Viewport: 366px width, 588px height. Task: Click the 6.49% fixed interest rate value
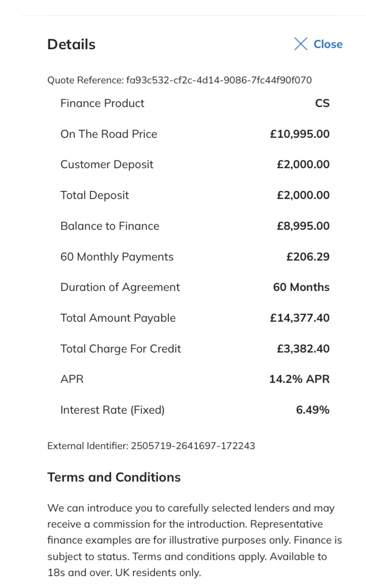pyautogui.click(x=312, y=410)
